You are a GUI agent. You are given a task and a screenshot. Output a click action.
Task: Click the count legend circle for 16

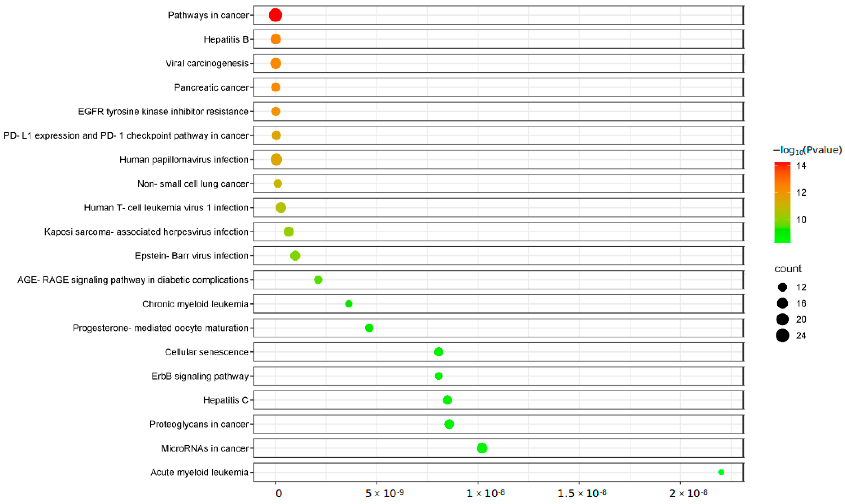point(783,303)
